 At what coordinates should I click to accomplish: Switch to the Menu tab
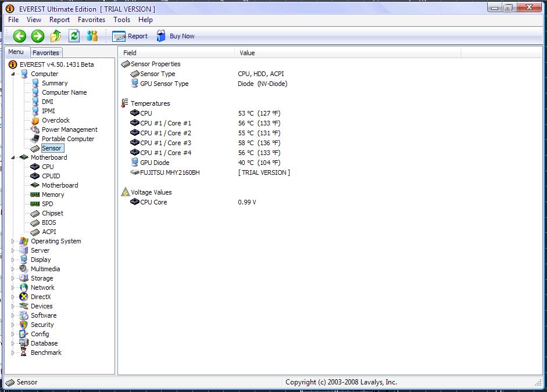[16, 52]
